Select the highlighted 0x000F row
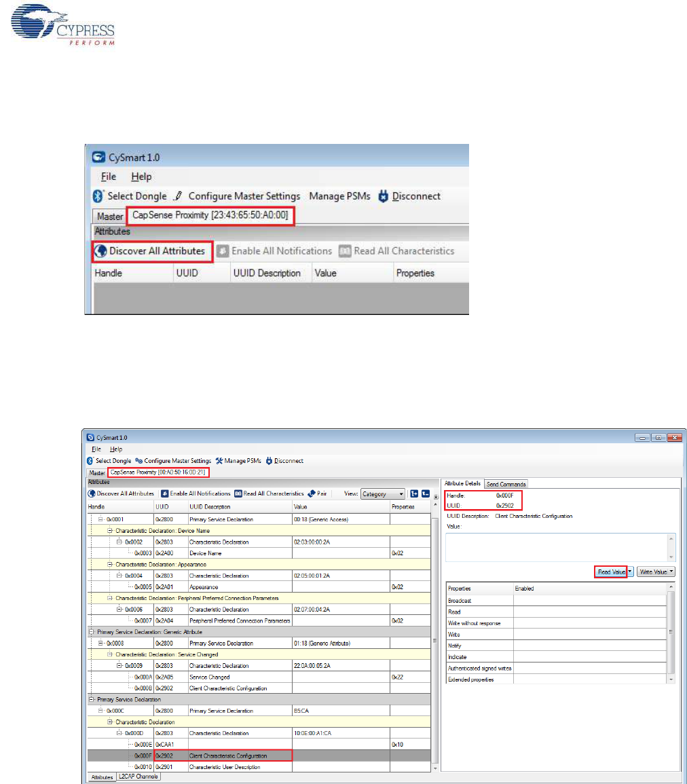Image resolution: width=687 pixels, height=784 pixels. [259, 756]
